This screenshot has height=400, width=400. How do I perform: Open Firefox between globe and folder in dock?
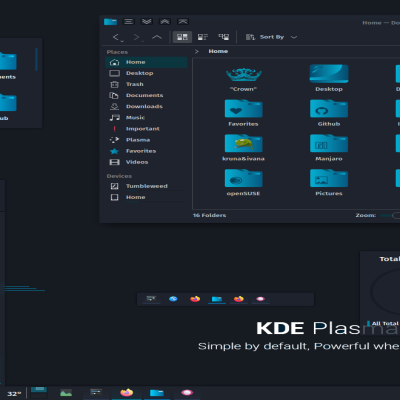tap(195, 299)
